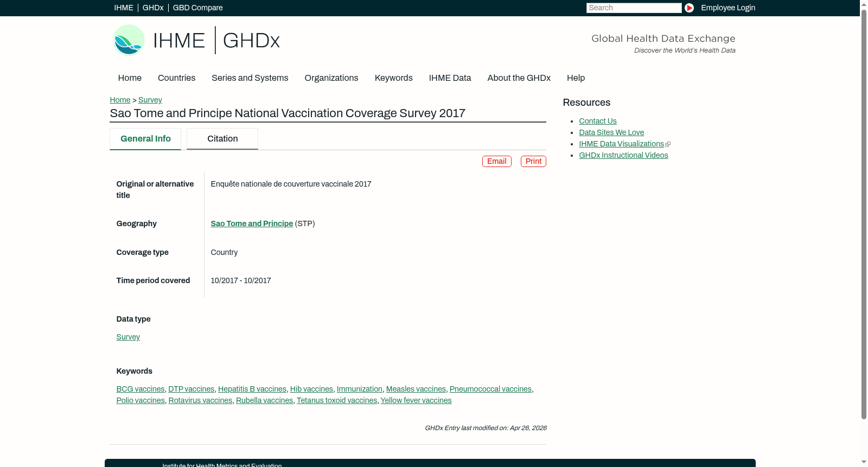This screenshot has width=868, height=467.
Task: Open IHME link in top bar
Action: coord(124,8)
